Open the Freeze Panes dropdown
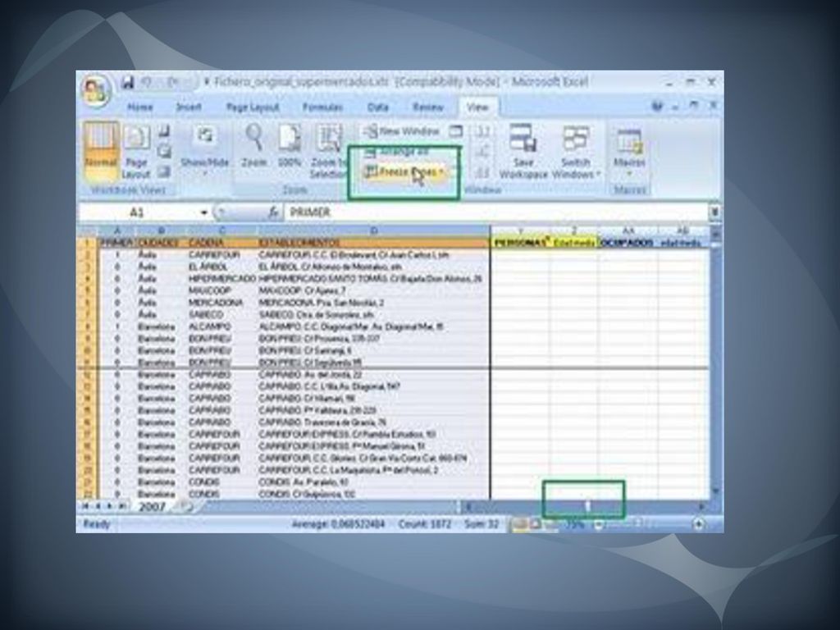Image resolution: width=840 pixels, height=630 pixels. coord(404,172)
